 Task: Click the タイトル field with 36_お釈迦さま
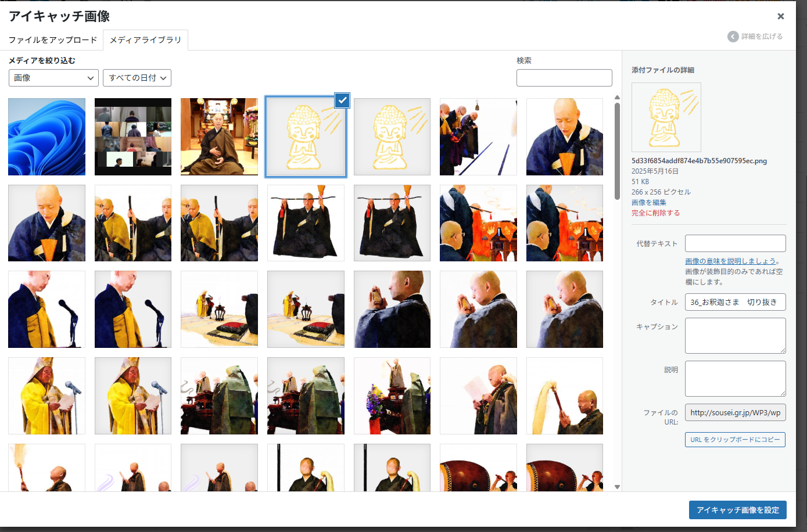(x=735, y=302)
